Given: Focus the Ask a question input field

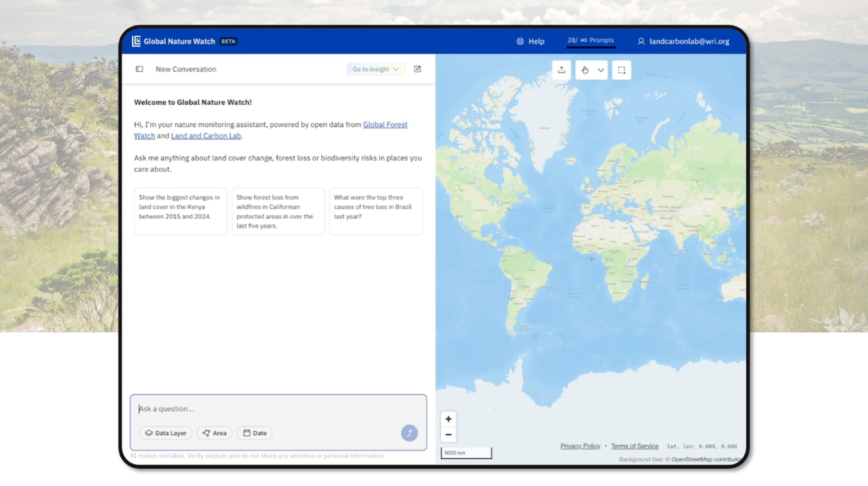Looking at the screenshot, I should click(278, 409).
